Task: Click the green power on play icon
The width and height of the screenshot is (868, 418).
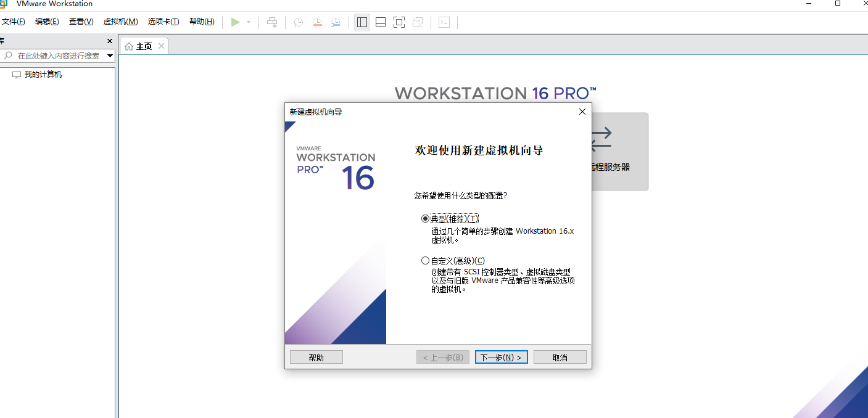Action: coord(235,22)
